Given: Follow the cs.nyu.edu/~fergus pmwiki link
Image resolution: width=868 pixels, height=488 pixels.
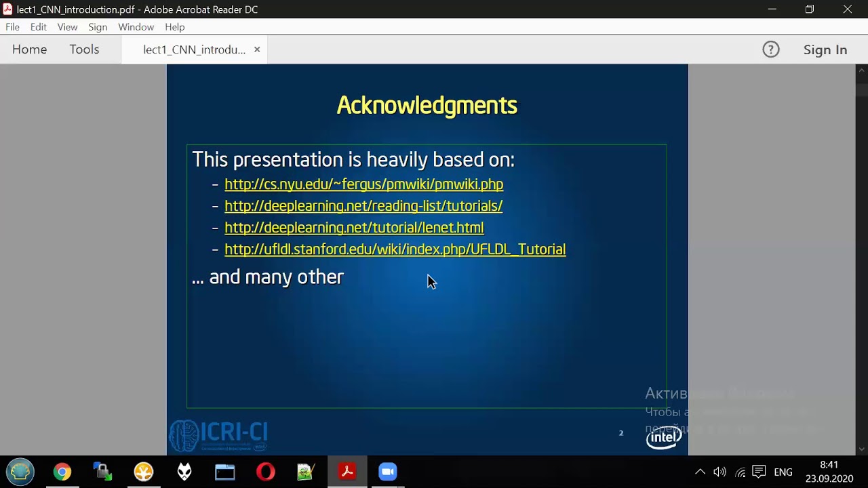Looking at the screenshot, I should pyautogui.click(x=363, y=184).
